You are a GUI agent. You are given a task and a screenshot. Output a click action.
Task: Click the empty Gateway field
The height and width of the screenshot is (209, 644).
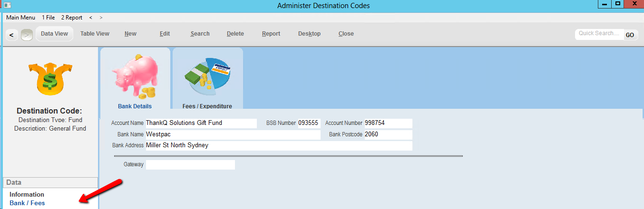point(190,164)
